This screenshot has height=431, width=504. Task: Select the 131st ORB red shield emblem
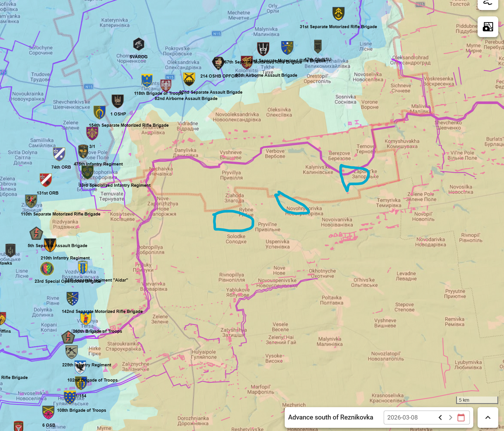click(x=46, y=180)
